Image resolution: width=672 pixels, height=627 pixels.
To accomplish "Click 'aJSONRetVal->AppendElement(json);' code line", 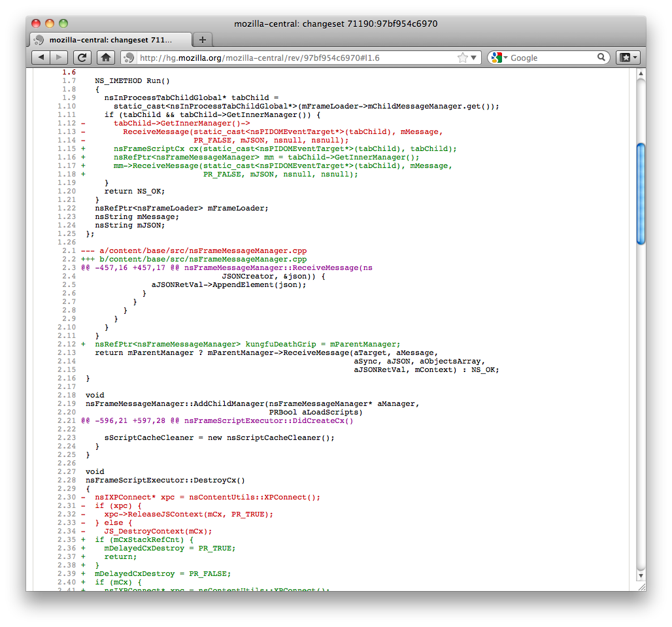I will point(229,284).
